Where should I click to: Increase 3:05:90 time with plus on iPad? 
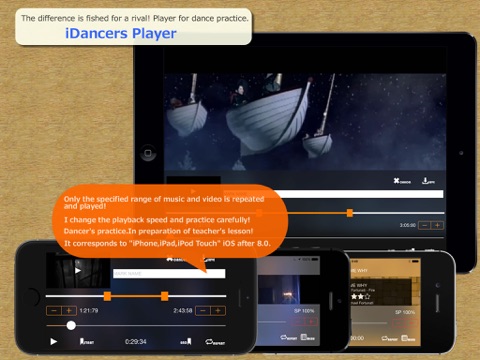(x=437, y=226)
